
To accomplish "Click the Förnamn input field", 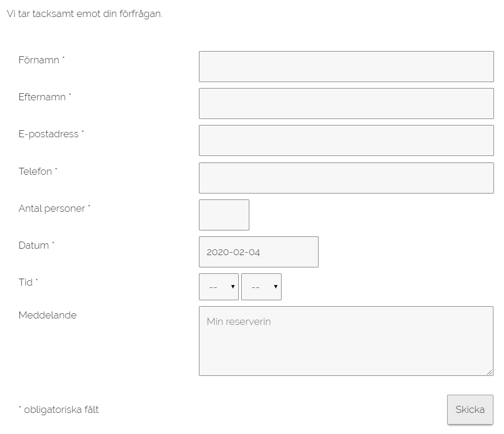I will tap(346, 66).
